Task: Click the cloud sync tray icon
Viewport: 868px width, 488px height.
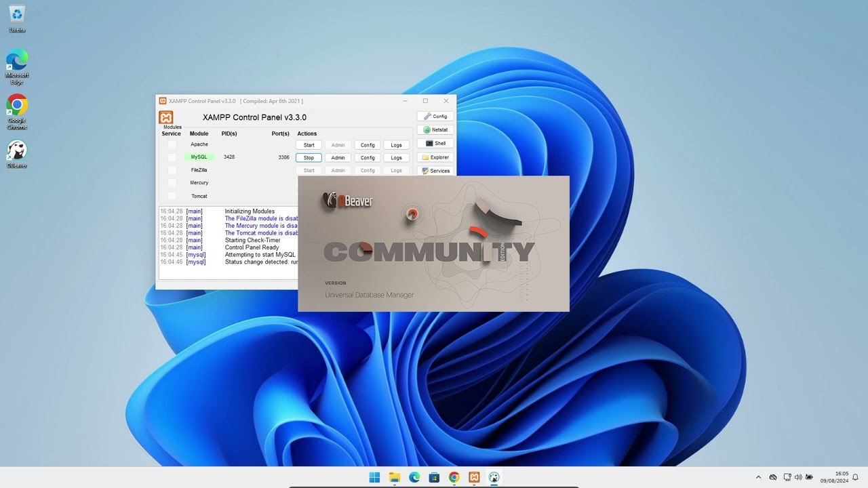Action: click(773, 477)
